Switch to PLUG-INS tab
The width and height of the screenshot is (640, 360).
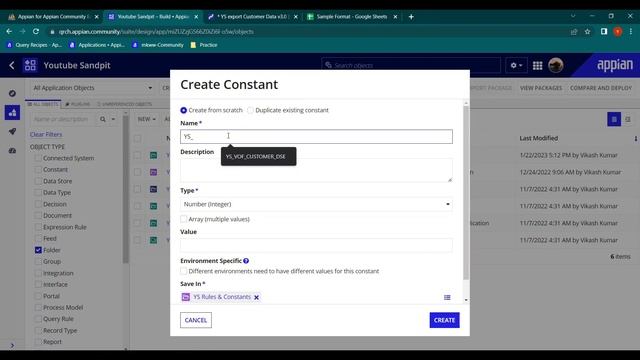[78, 104]
